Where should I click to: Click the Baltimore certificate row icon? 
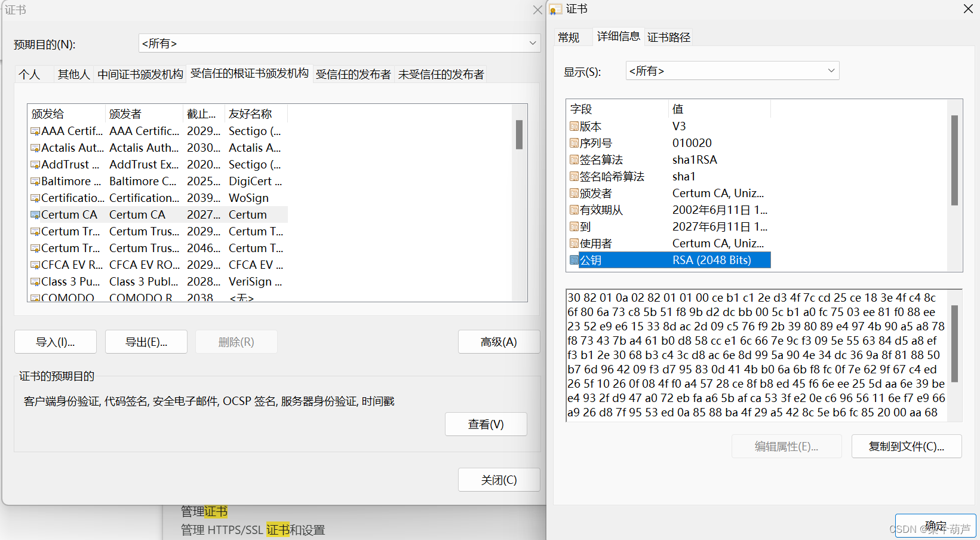point(36,182)
